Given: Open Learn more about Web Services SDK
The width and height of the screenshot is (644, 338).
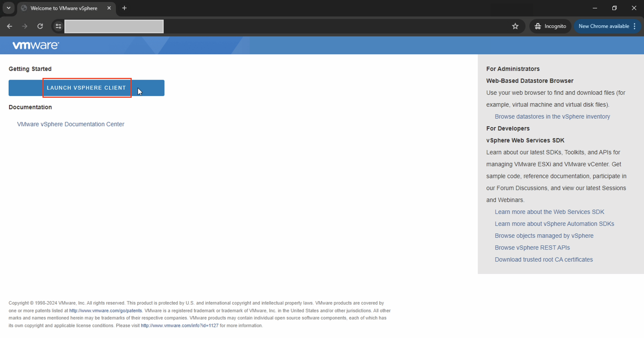Looking at the screenshot, I should [x=549, y=212].
